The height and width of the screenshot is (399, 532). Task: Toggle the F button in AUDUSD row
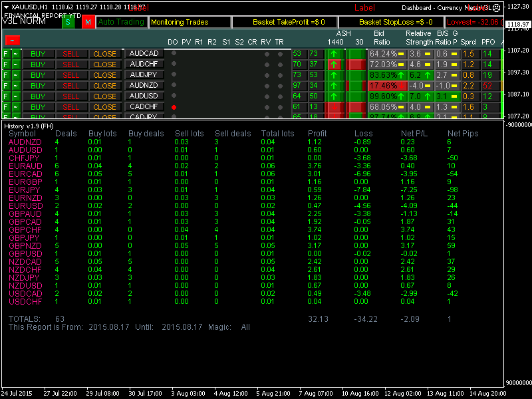[x=6, y=96]
